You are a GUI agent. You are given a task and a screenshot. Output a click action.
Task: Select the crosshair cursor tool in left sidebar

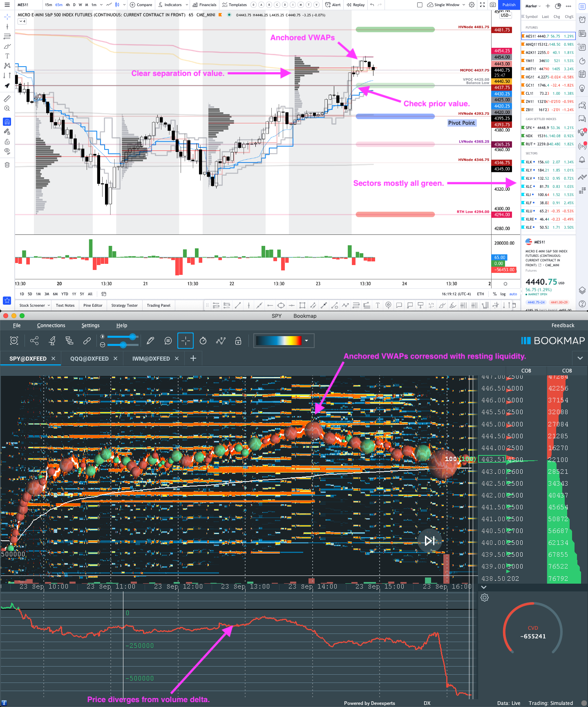(x=7, y=17)
